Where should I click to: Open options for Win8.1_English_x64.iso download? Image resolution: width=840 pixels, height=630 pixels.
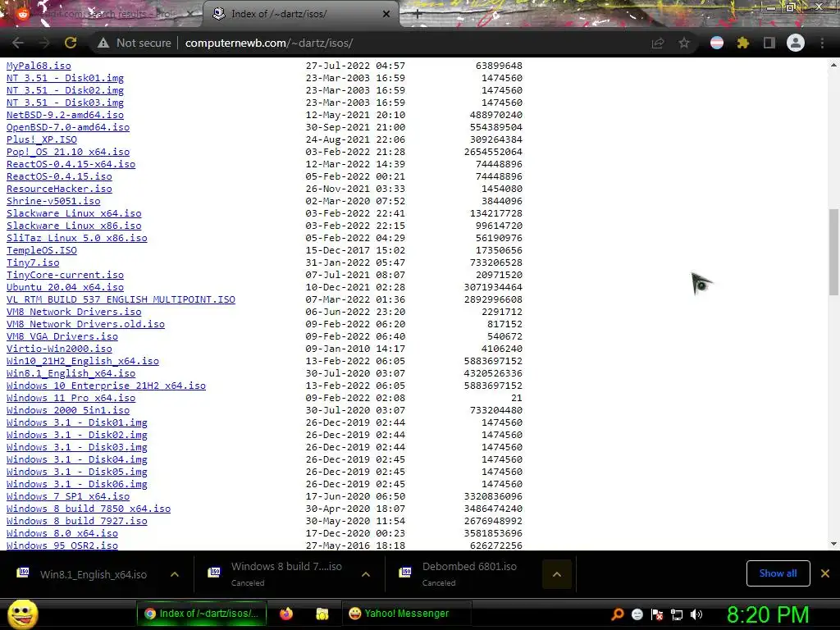[x=175, y=574]
